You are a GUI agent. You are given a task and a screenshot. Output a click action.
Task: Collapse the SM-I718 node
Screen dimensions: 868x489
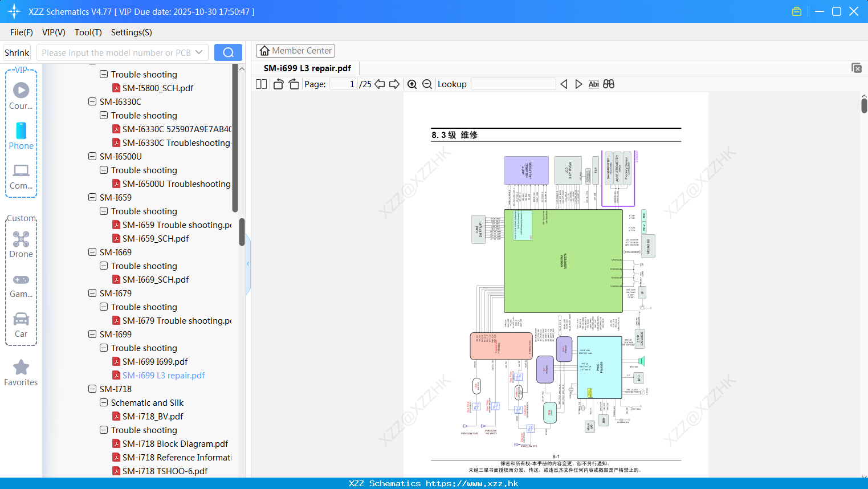92,389
